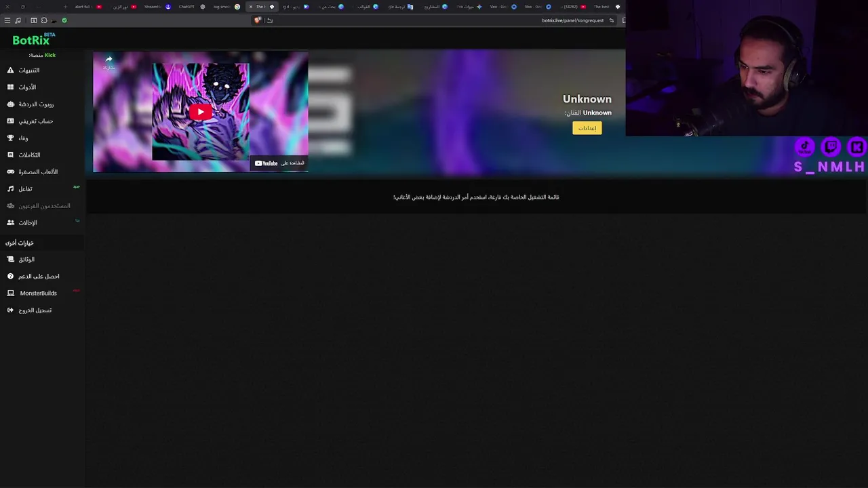Click the streamer webcam overlay
Viewport: 868px width, 488px height.
click(747, 68)
